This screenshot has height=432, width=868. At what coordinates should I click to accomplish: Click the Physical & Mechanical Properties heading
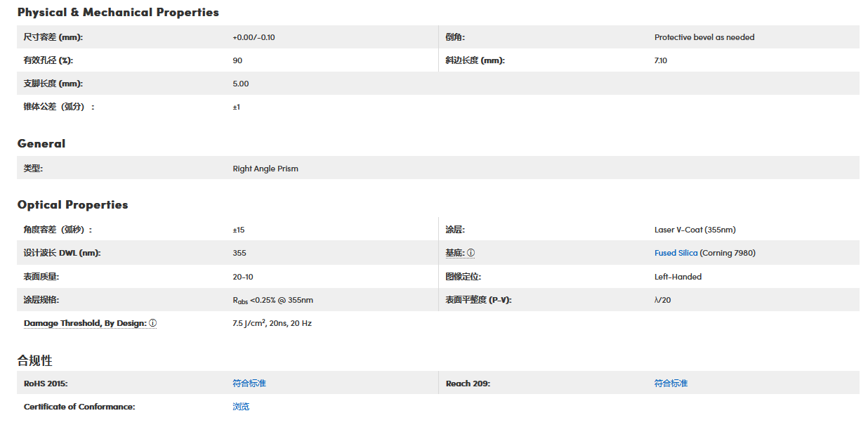pyautogui.click(x=118, y=13)
